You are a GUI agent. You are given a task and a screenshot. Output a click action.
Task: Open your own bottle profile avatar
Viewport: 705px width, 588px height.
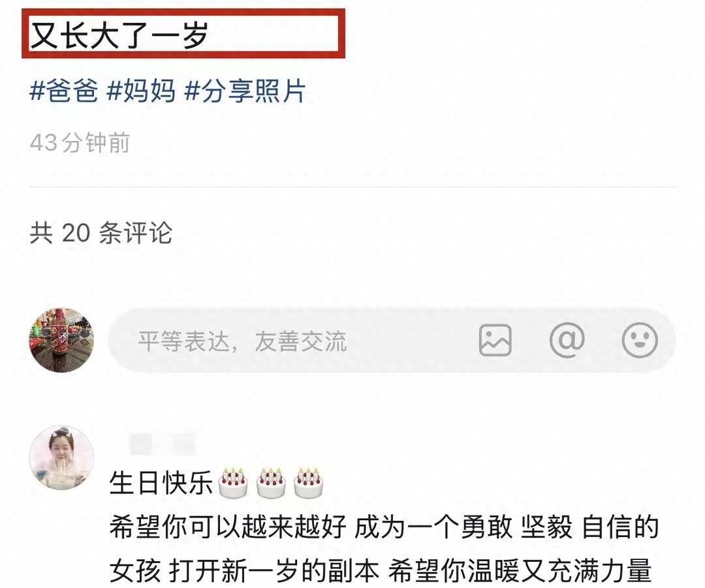pos(61,340)
